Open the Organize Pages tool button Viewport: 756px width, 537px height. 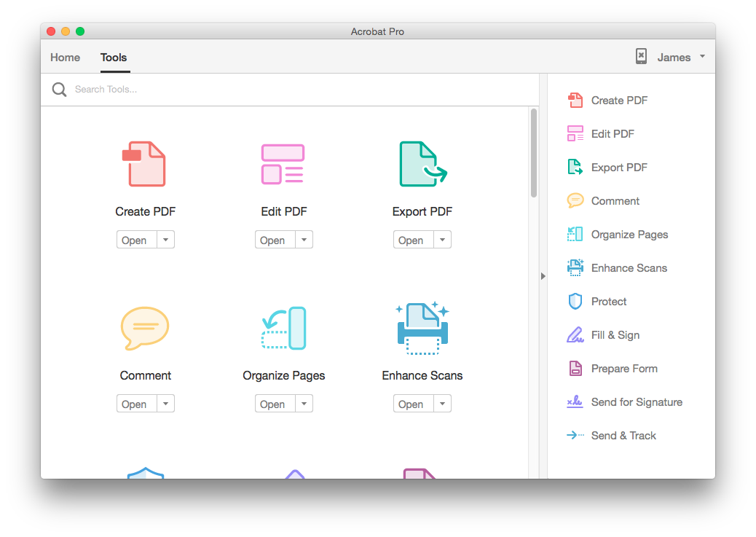[x=275, y=404]
